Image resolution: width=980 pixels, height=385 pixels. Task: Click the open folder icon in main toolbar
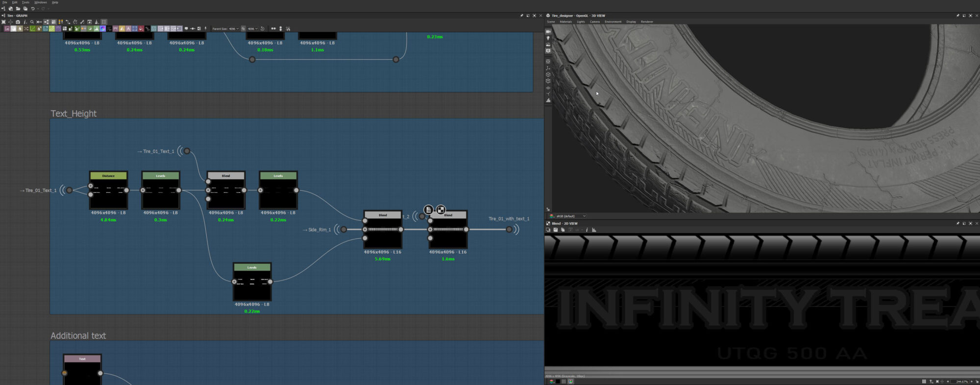point(18,9)
